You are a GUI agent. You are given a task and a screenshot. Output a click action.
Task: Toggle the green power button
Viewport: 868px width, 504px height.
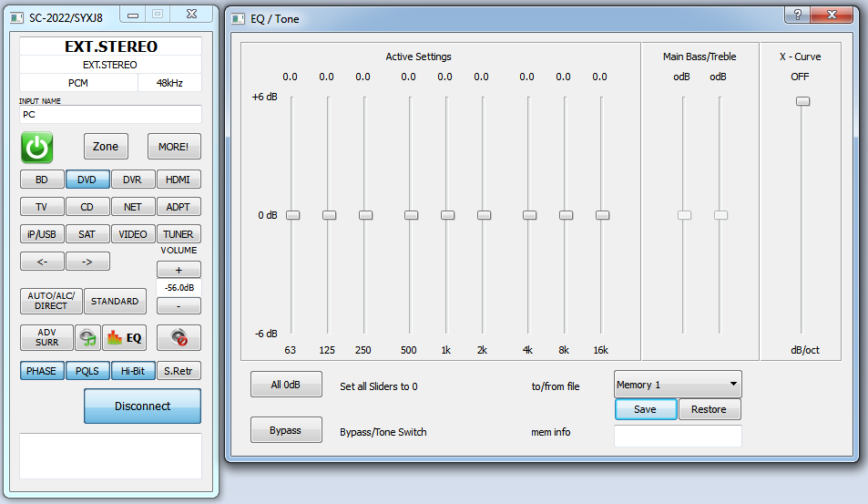point(37,148)
